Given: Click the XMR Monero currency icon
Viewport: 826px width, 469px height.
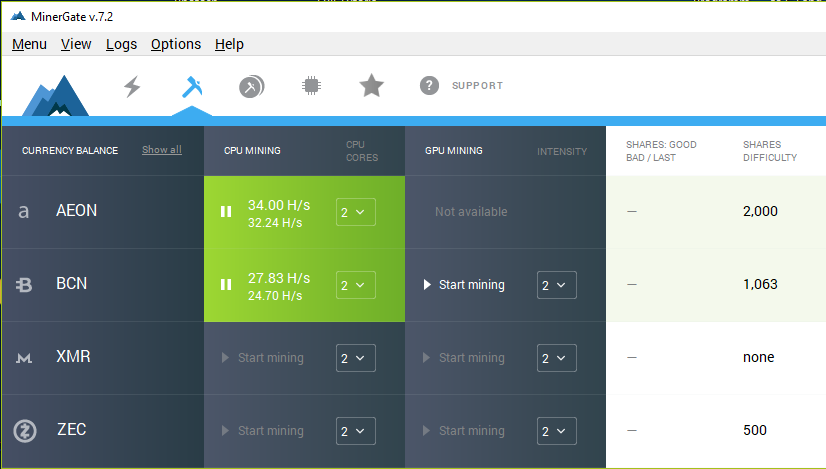Looking at the screenshot, I should [24, 358].
